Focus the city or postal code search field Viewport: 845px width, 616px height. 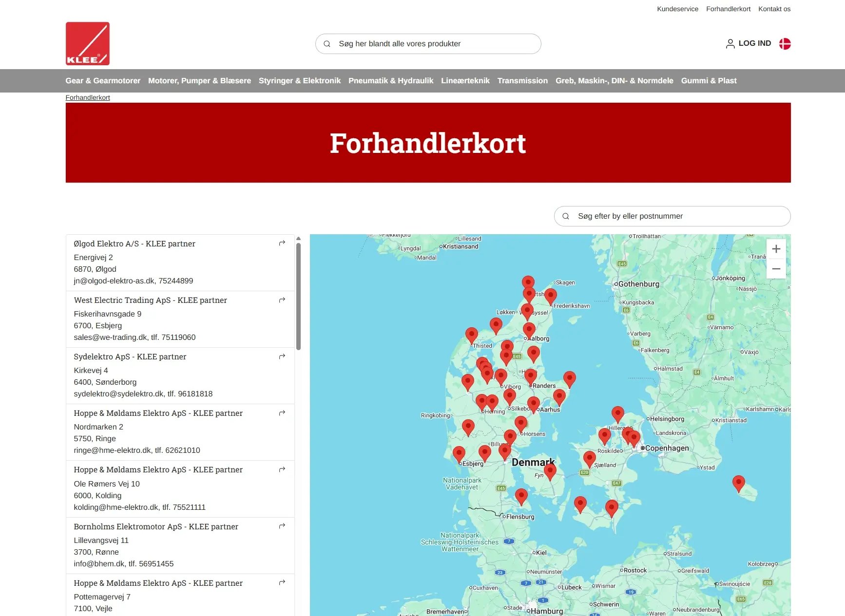pos(672,216)
